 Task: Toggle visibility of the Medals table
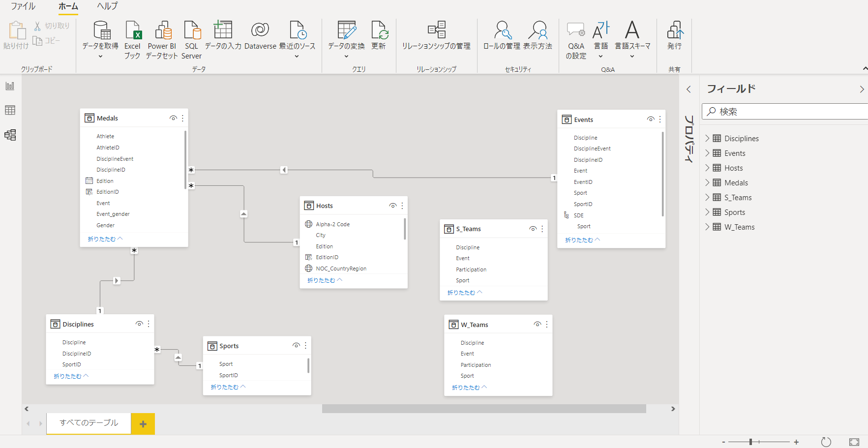click(x=173, y=118)
